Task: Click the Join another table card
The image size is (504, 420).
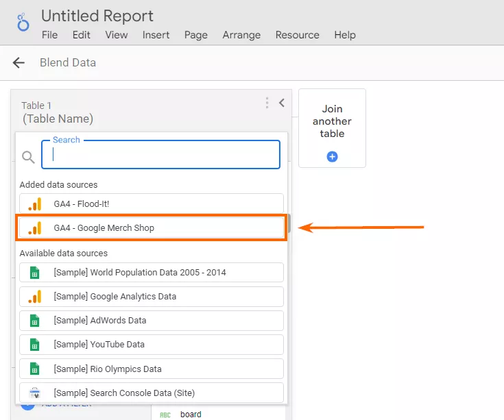Action: point(332,128)
